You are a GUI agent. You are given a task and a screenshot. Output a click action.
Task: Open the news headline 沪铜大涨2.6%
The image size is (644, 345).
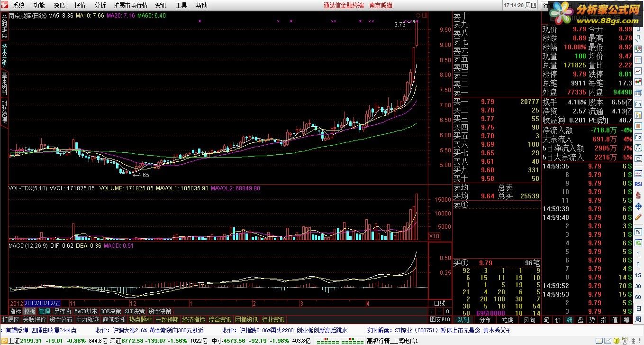click(129, 330)
